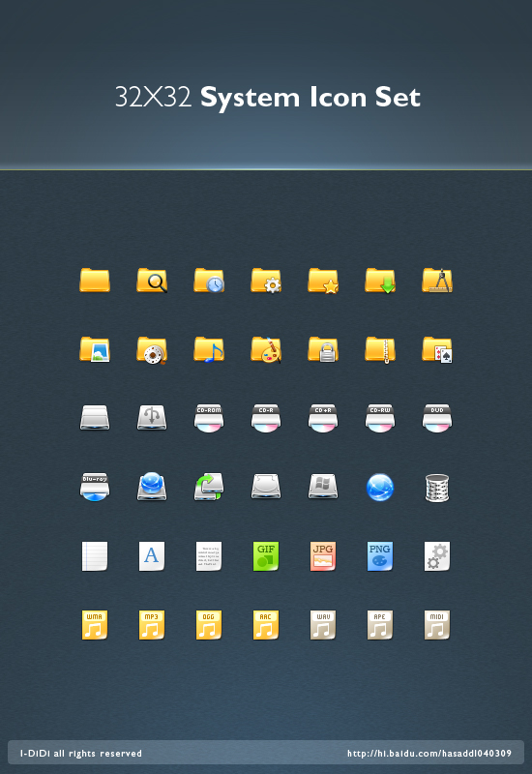Click the CD+R drive icon

[x=323, y=419]
